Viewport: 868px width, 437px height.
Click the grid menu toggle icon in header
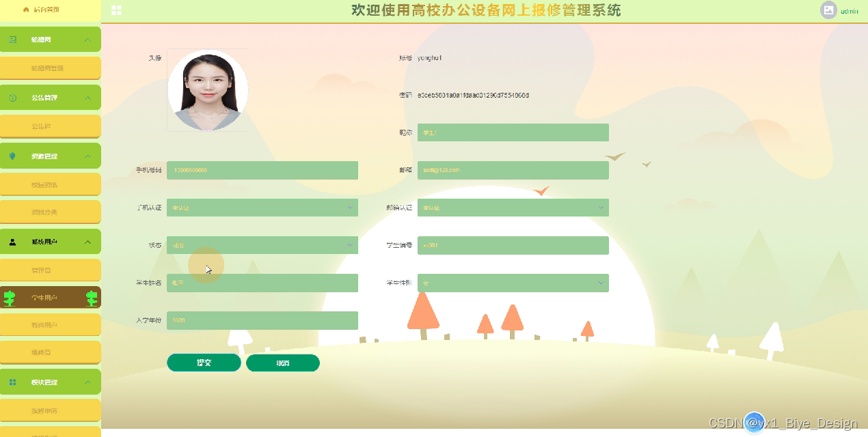[116, 10]
